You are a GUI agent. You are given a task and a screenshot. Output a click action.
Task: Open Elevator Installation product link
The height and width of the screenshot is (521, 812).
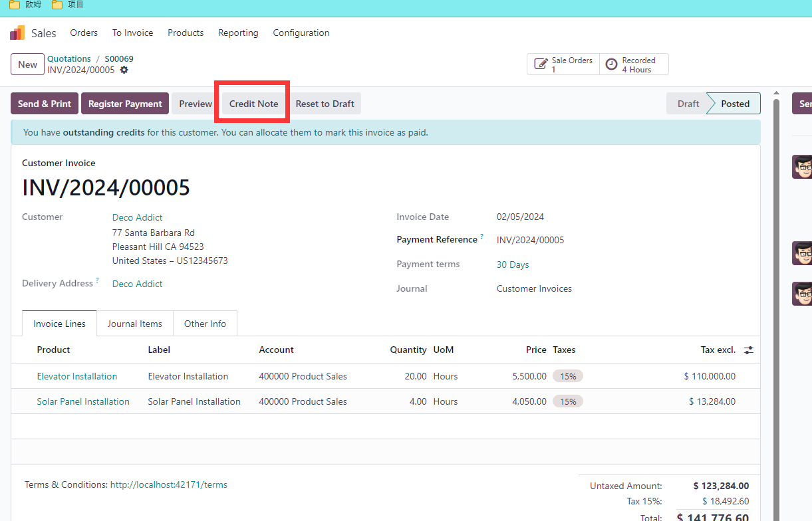click(x=77, y=376)
